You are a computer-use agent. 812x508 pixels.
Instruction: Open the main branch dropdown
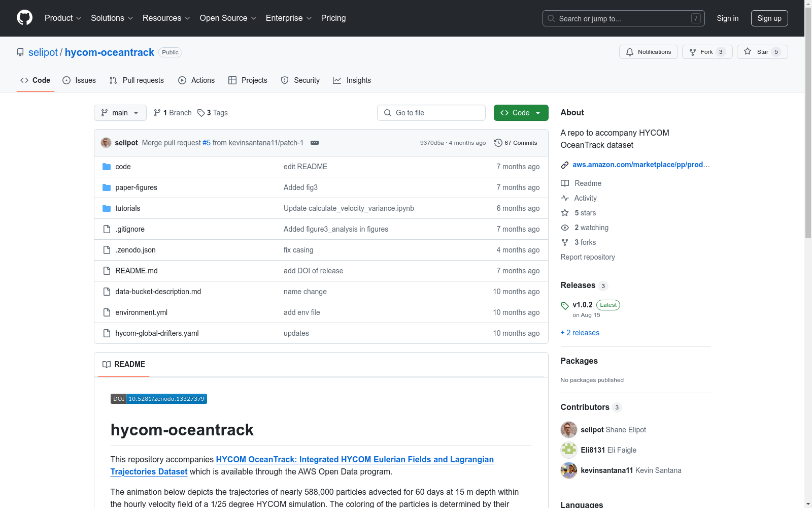[120, 113]
